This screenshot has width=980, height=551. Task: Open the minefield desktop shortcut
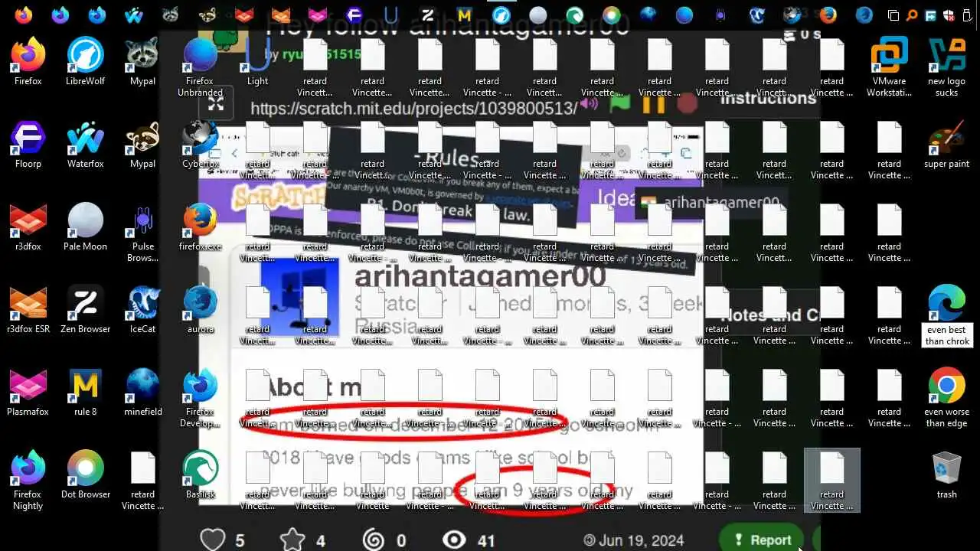(x=142, y=392)
